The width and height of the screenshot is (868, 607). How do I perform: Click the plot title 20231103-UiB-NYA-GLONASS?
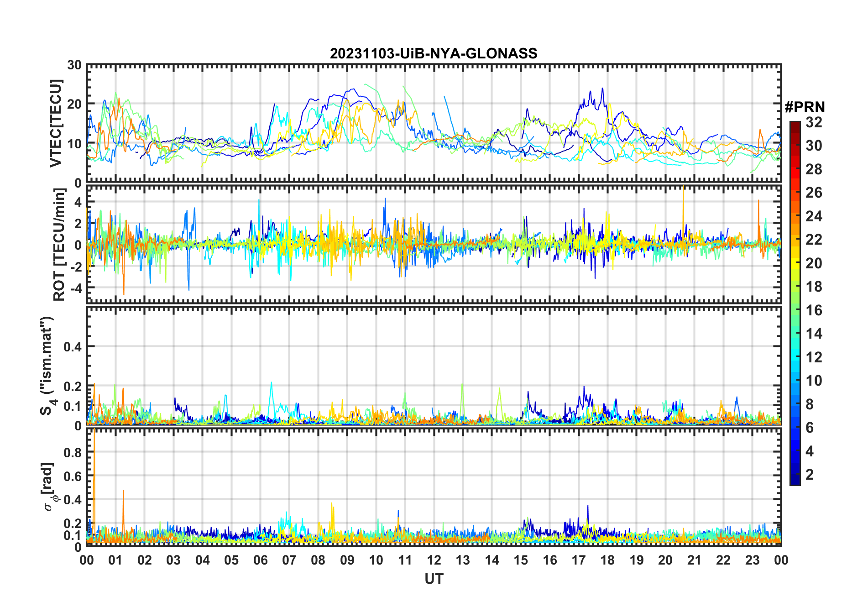434,53
